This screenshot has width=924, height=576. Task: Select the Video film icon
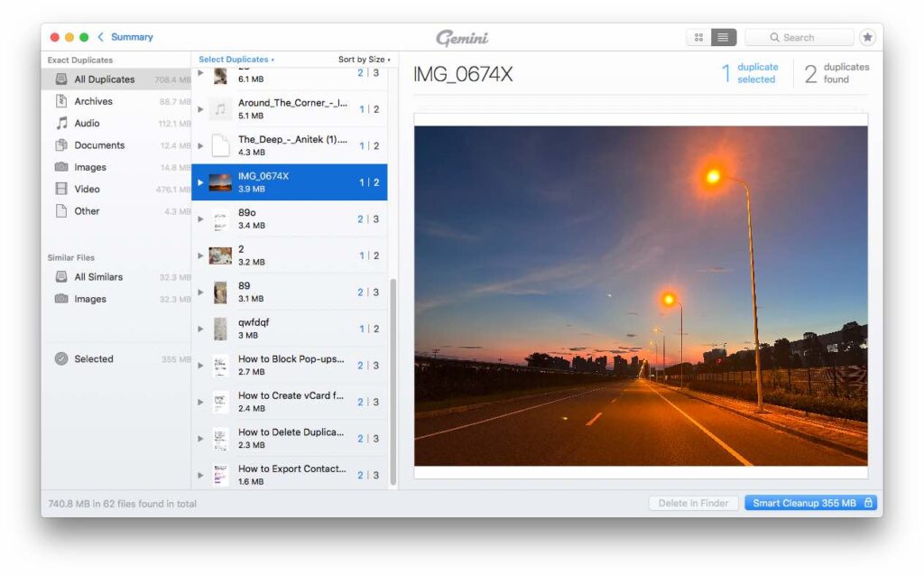point(61,190)
